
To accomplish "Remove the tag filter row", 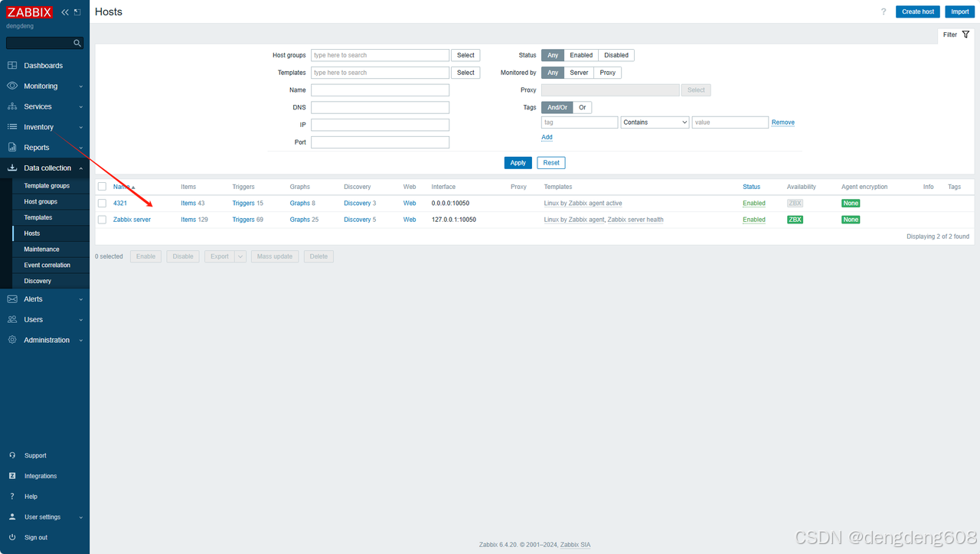I will coord(783,122).
